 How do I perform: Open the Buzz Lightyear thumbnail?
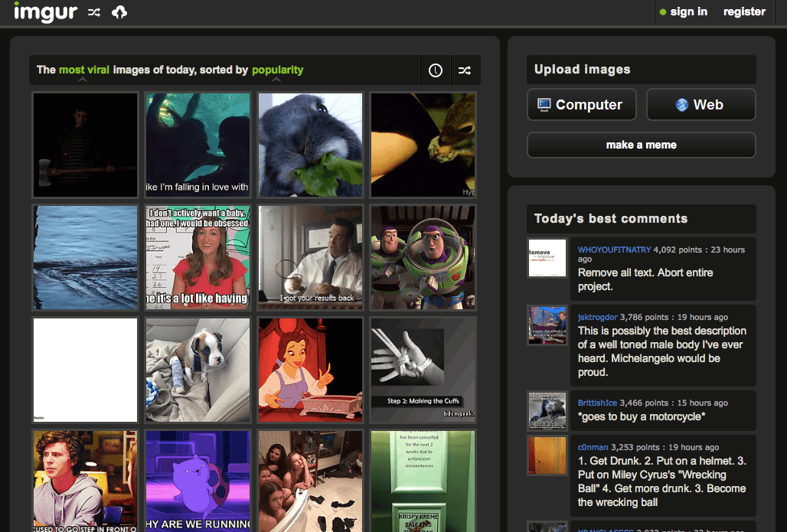click(x=423, y=257)
